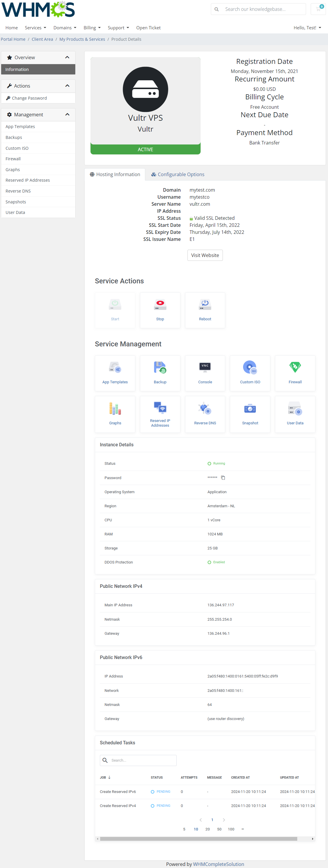Open Snapshots in Management sidebar
Image resolution: width=328 pixels, height=868 pixels.
click(x=38, y=202)
